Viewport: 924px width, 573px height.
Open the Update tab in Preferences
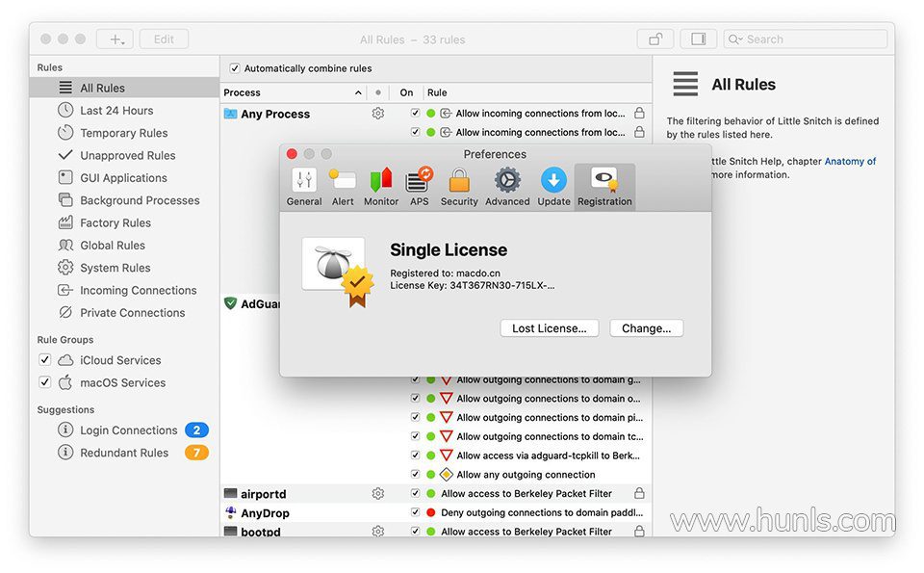pos(554,187)
